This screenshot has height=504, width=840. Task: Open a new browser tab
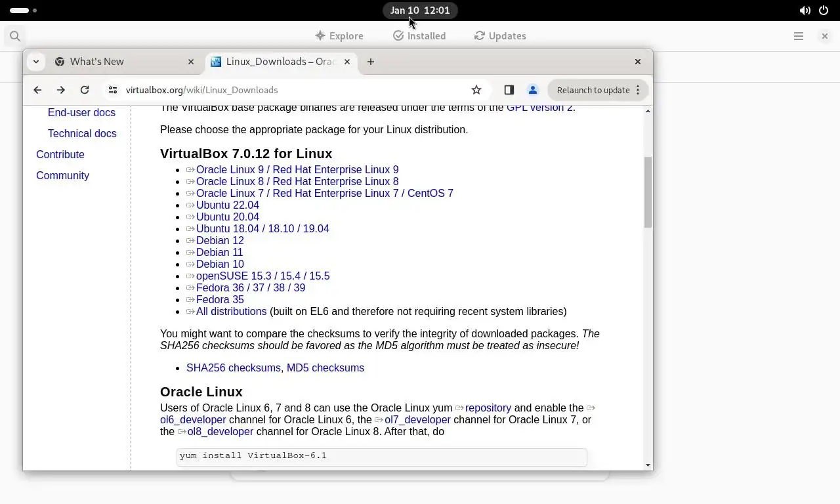tap(371, 62)
